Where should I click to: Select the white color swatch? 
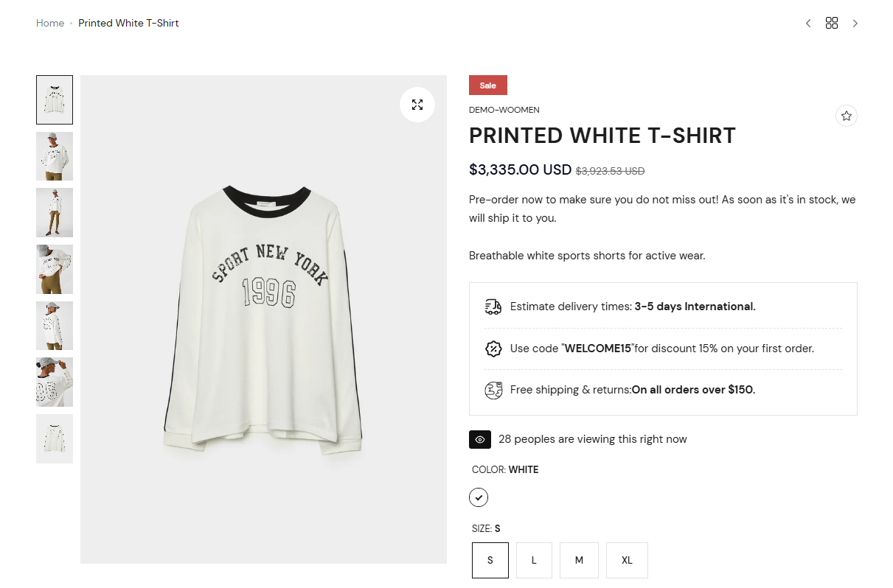[x=479, y=497]
